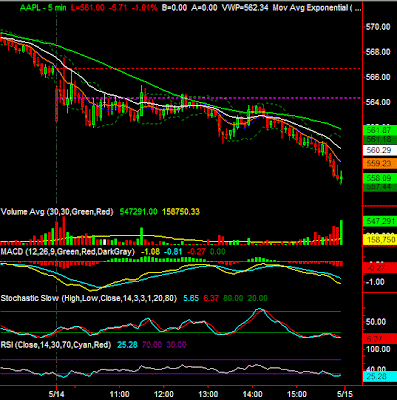This screenshot has width=397, height=400.
Task: Click the RSI (Close,14,30,70) indicator label
Action: (56, 345)
